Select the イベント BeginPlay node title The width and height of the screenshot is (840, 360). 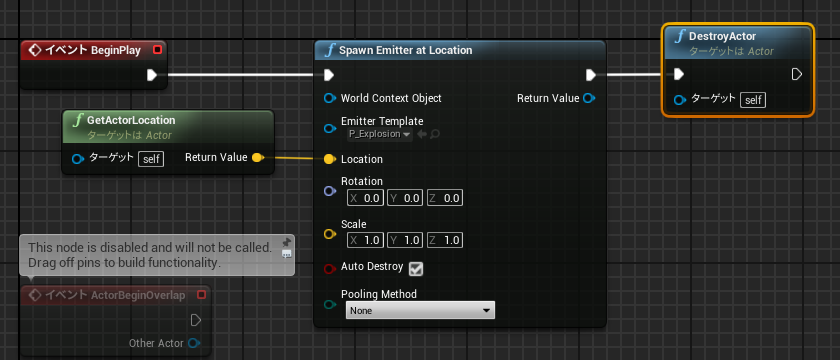[92, 50]
